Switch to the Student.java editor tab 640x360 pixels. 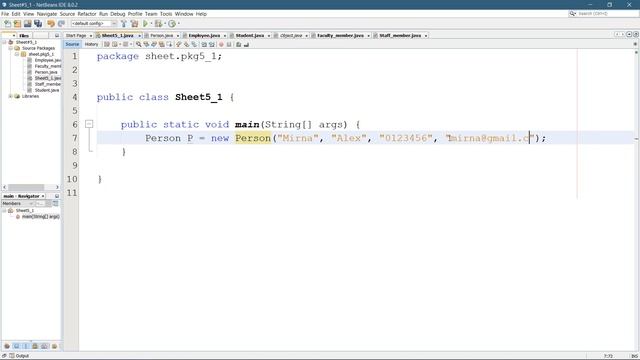(250, 36)
